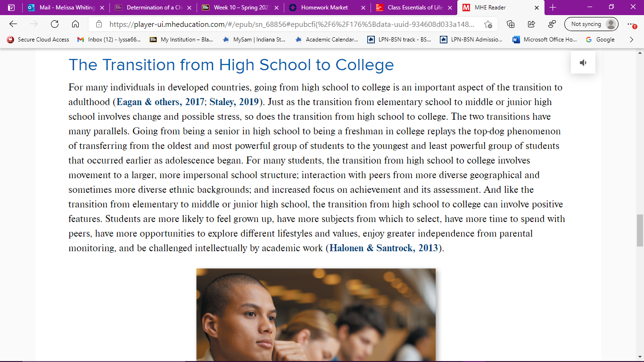
Task: Go to browser home page icon
Action: click(x=75, y=24)
